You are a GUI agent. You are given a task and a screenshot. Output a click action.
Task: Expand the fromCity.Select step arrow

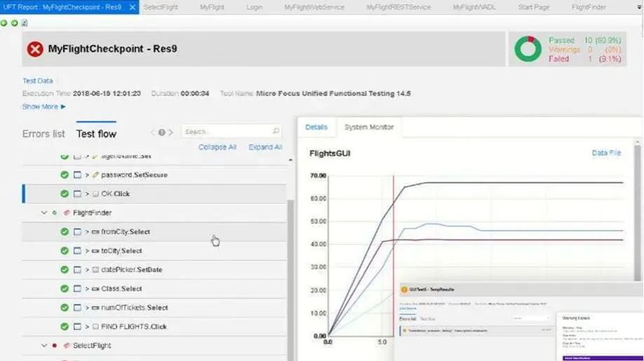(x=87, y=232)
